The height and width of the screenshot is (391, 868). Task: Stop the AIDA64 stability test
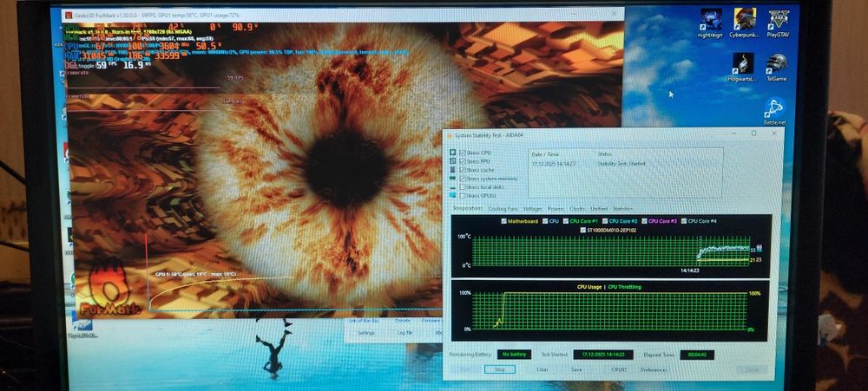(x=499, y=369)
